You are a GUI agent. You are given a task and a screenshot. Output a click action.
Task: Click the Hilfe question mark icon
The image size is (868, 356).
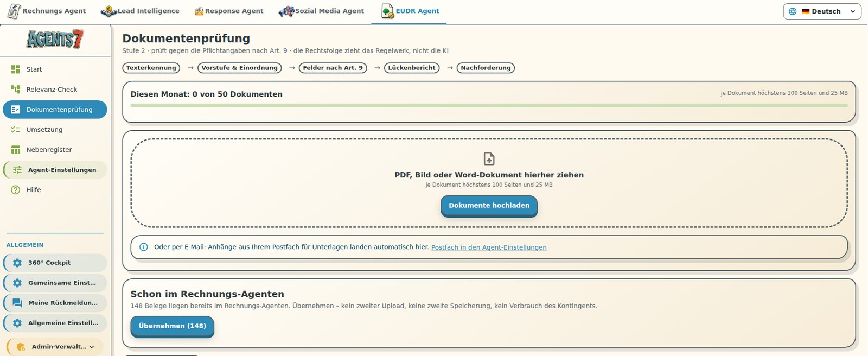coord(16,190)
